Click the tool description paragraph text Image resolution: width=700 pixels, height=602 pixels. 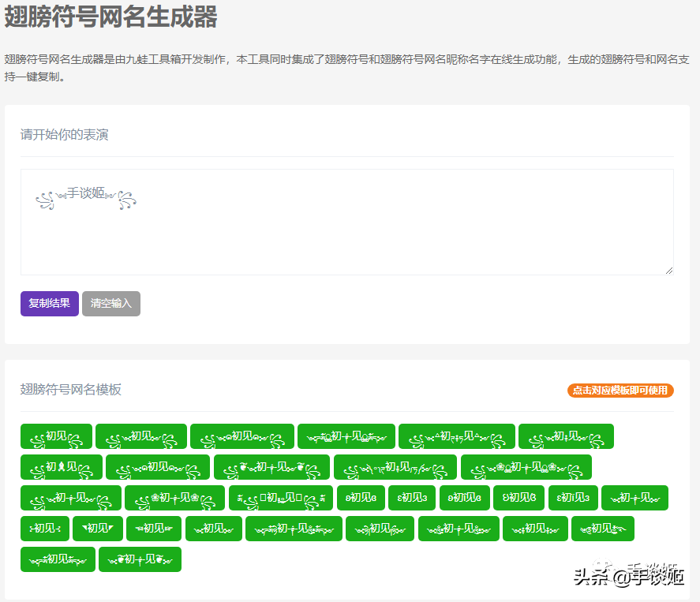(x=347, y=68)
